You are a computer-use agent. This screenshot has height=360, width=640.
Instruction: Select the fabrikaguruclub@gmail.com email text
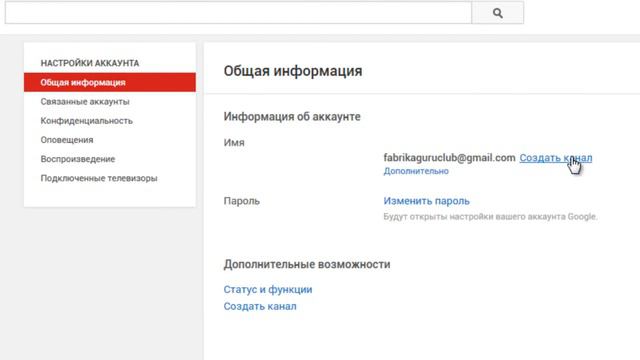(449, 158)
